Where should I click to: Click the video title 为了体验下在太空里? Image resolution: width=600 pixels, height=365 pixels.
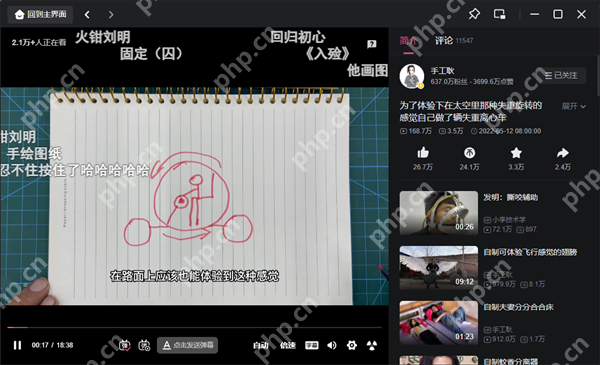point(471,111)
